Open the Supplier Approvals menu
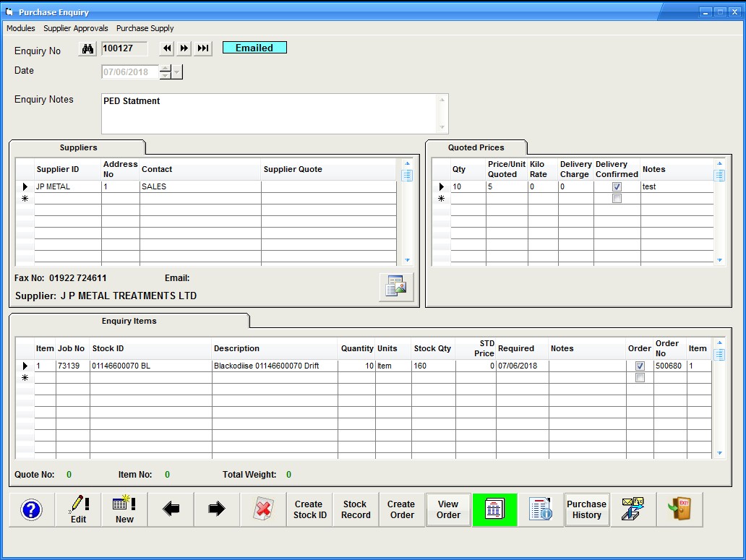 pos(76,28)
